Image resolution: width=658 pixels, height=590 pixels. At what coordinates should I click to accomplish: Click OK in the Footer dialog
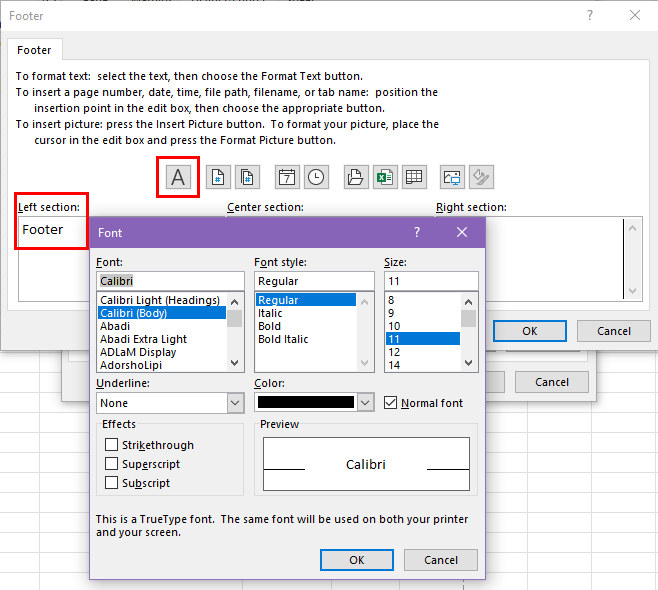[x=530, y=331]
